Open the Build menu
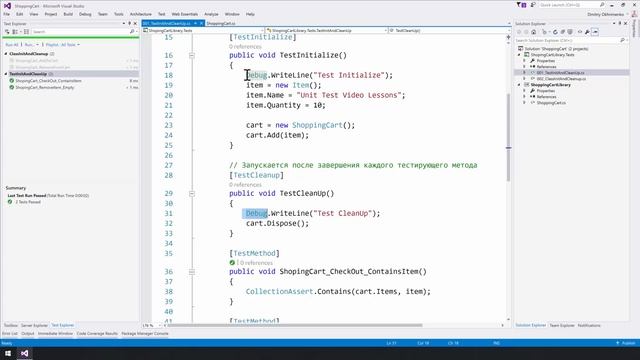640x360 pixels. coord(68,14)
